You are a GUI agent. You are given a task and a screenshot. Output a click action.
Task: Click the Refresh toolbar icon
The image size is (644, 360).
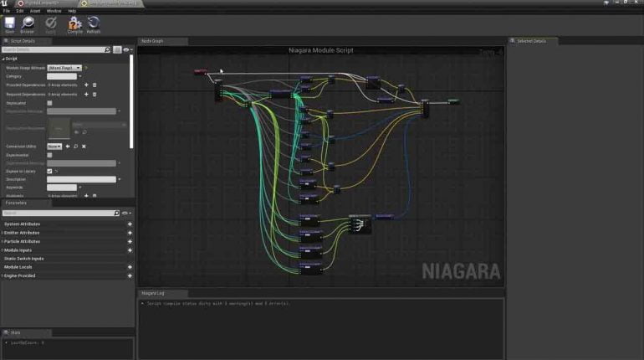tap(94, 24)
